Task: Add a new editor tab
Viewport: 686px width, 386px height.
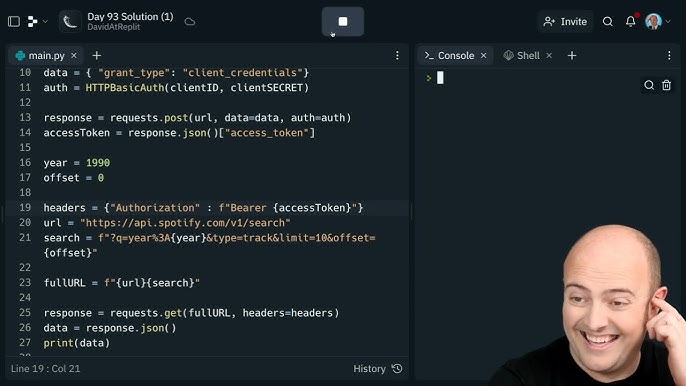Action: pyautogui.click(x=97, y=56)
